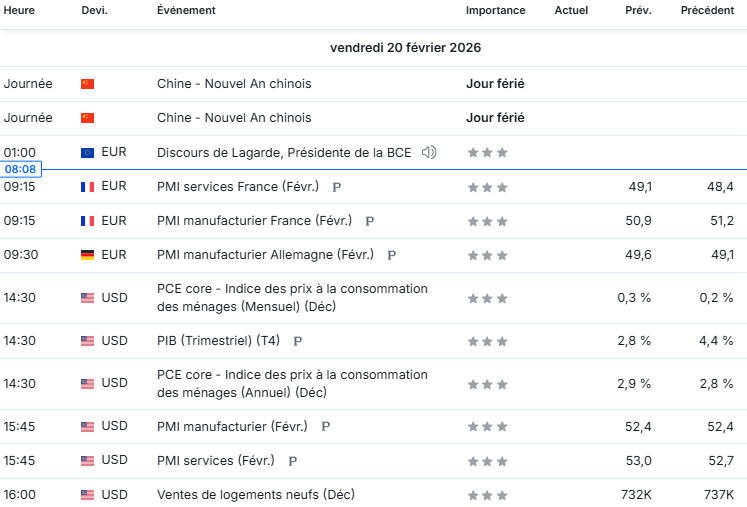Click the P icon beside PMI manufacturier Allemagne
Viewport: 747px width, 507px height.
point(391,255)
